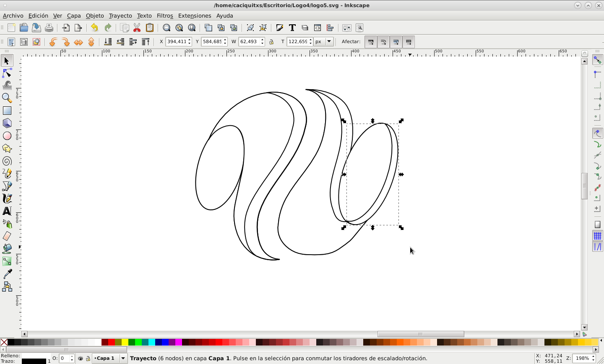This screenshot has height=364, width=604.
Task: Pick the magenta palette swatch
Action: tap(179, 342)
